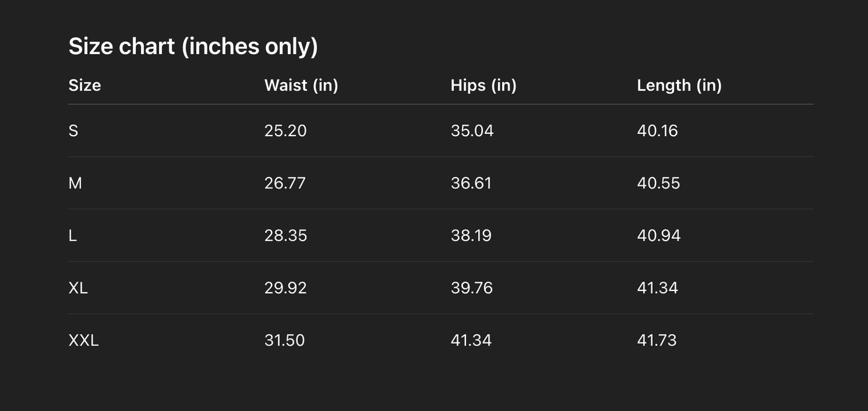Click the "Size chart (inches only)" heading
868x411 pixels.
click(193, 46)
